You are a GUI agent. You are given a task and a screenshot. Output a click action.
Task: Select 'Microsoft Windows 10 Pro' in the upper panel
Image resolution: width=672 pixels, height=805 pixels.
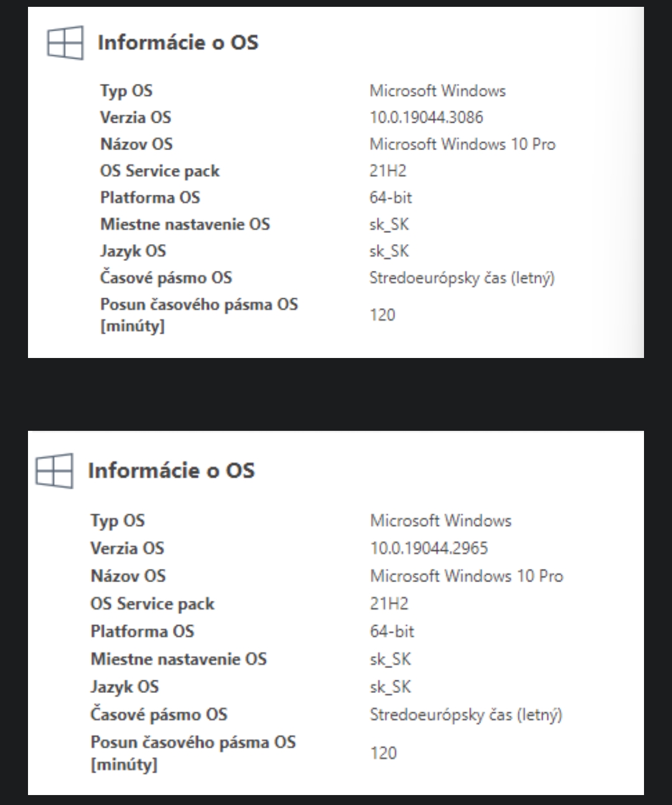tap(462, 144)
